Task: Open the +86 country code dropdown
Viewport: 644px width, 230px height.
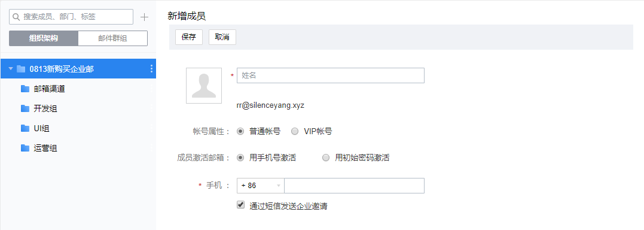Action: tap(260, 186)
